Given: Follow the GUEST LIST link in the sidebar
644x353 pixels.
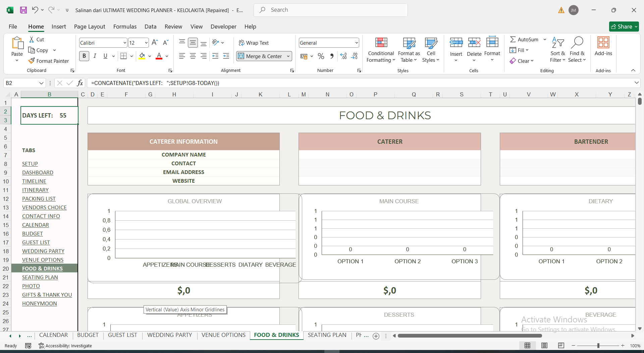Looking at the screenshot, I should coord(36,242).
